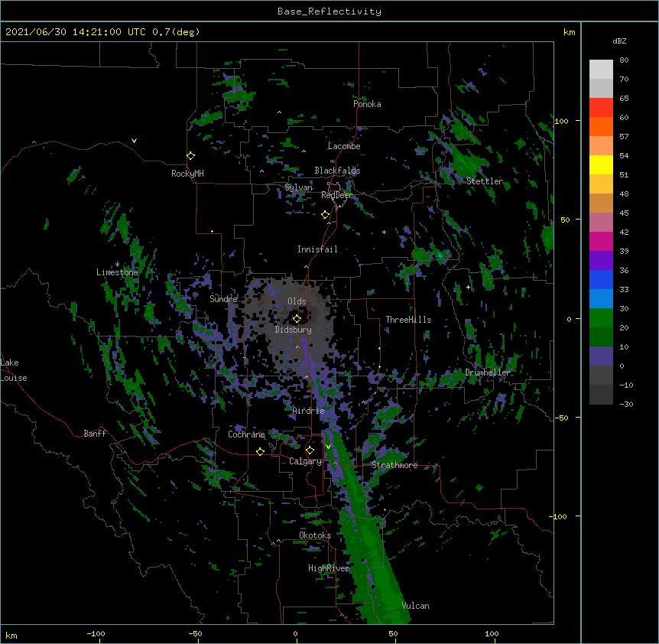Select the Okotoks town label
Image resolution: width=659 pixels, height=644 pixels.
[315, 535]
